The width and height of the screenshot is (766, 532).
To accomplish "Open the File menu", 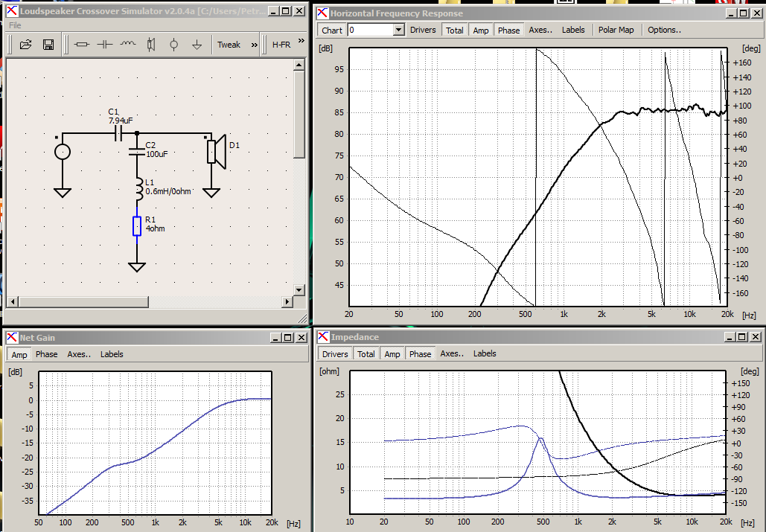I will coord(15,25).
